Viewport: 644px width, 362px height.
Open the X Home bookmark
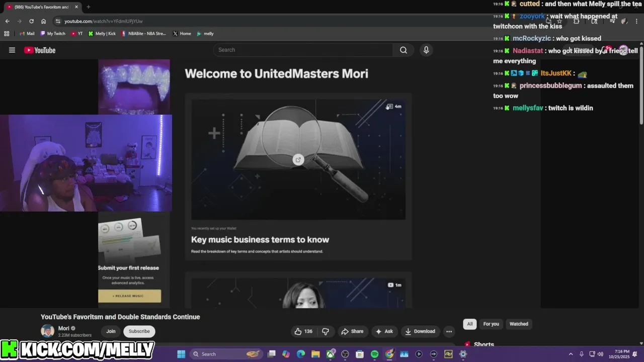(182, 34)
